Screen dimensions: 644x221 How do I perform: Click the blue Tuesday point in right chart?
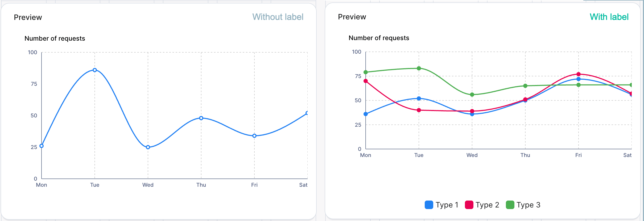click(419, 99)
